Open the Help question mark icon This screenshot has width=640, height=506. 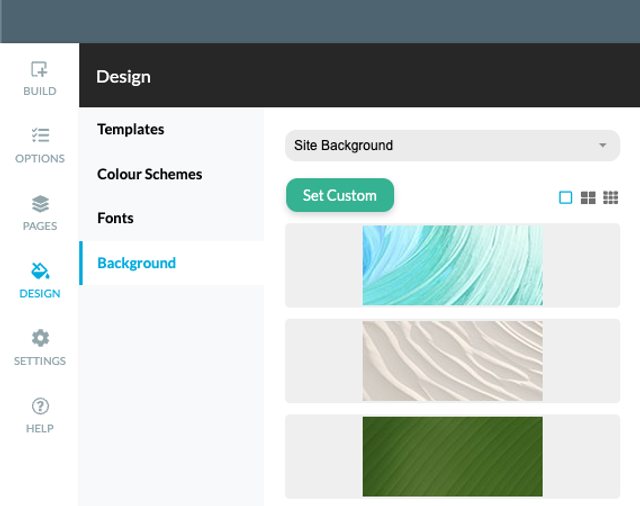tap(40, 406)
